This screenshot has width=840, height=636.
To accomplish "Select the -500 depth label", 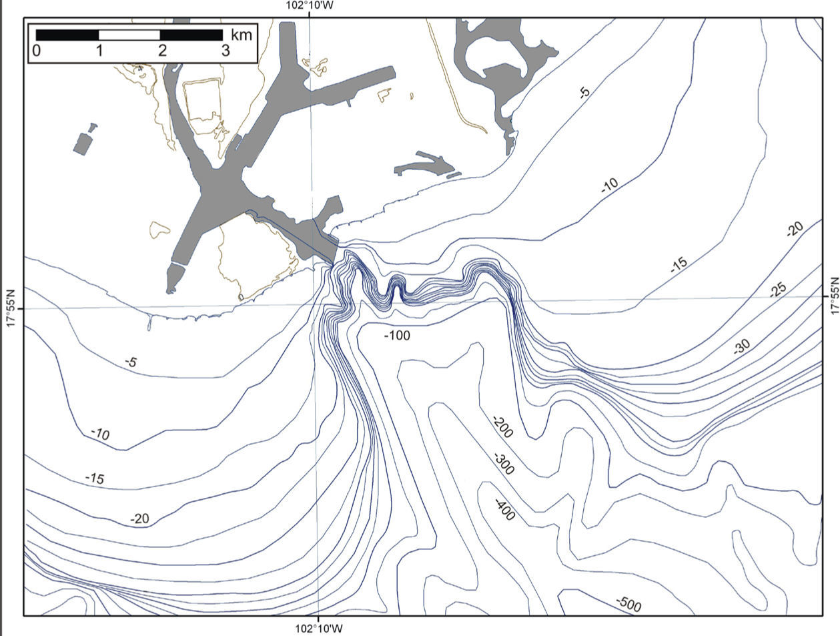I will (628, 603).
